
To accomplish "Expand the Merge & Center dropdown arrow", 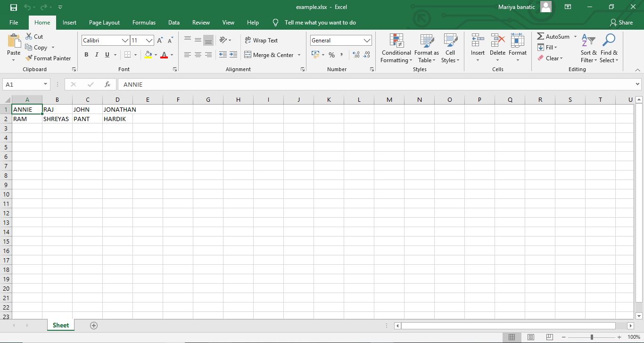I will click(299, 55).
